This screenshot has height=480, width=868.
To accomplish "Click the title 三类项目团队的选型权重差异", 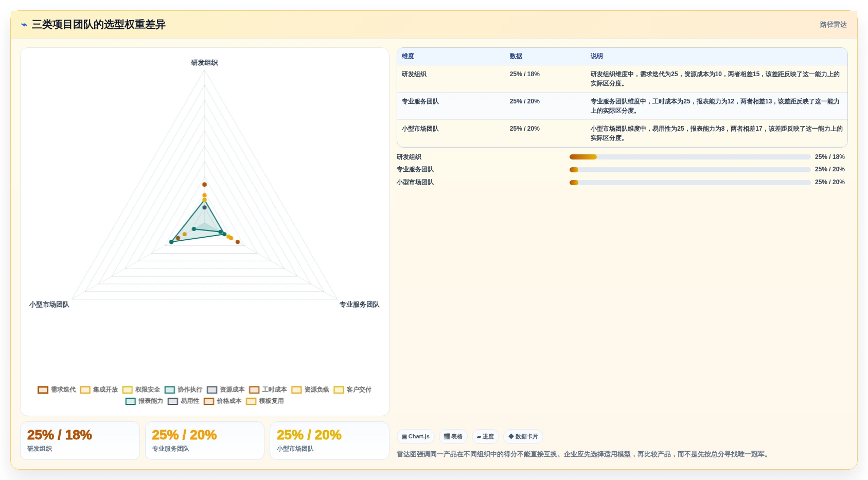I will click(x=99, y=25).
